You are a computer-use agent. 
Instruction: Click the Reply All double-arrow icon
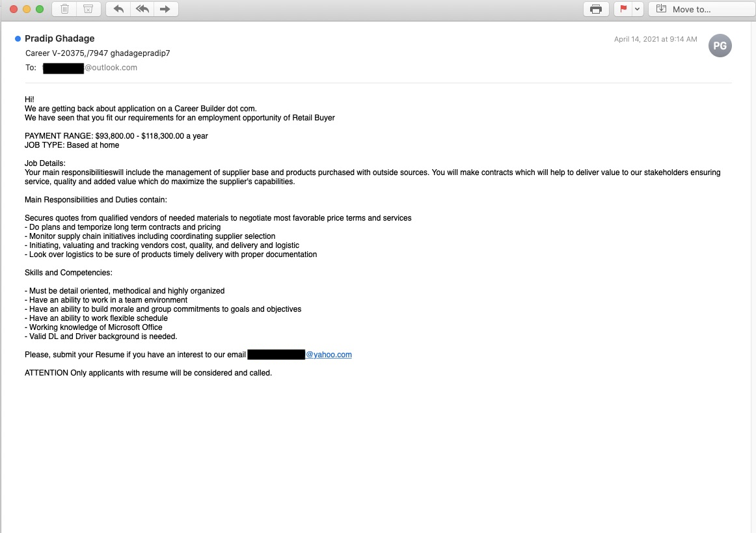click(142, 9)
